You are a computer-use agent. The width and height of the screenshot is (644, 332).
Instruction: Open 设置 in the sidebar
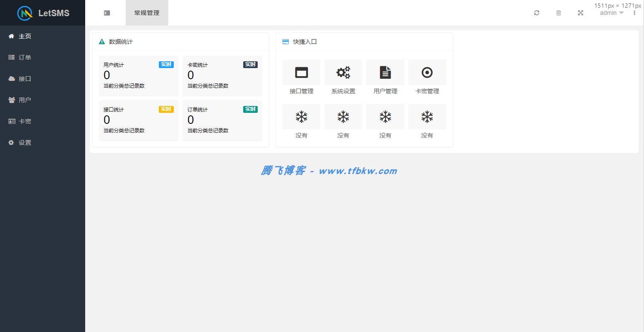pos(43,143)
